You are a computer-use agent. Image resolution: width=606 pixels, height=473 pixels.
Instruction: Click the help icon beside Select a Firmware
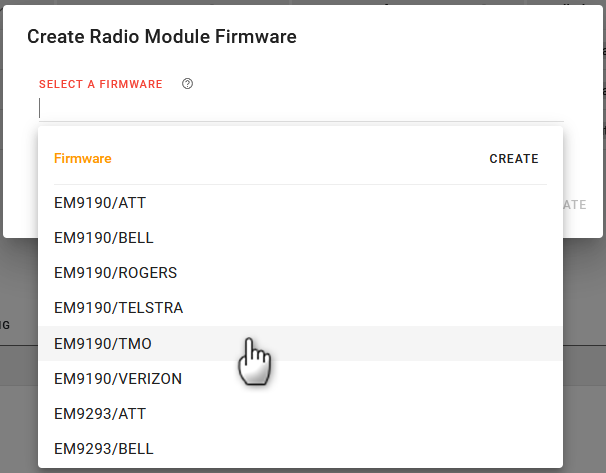click(187, 84)
